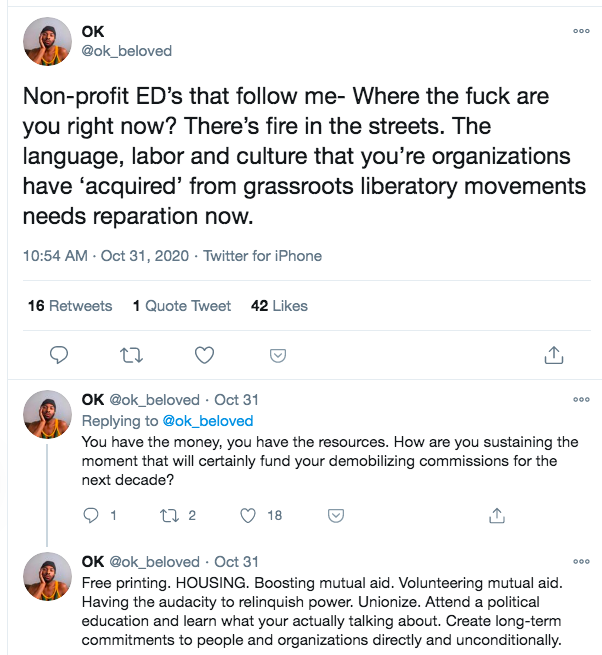Reply to the first reply tweet

[x=91, y=515]
